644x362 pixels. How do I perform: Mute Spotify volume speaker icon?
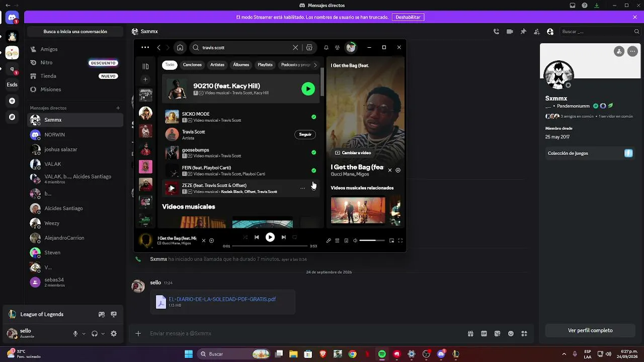[355, 240]
